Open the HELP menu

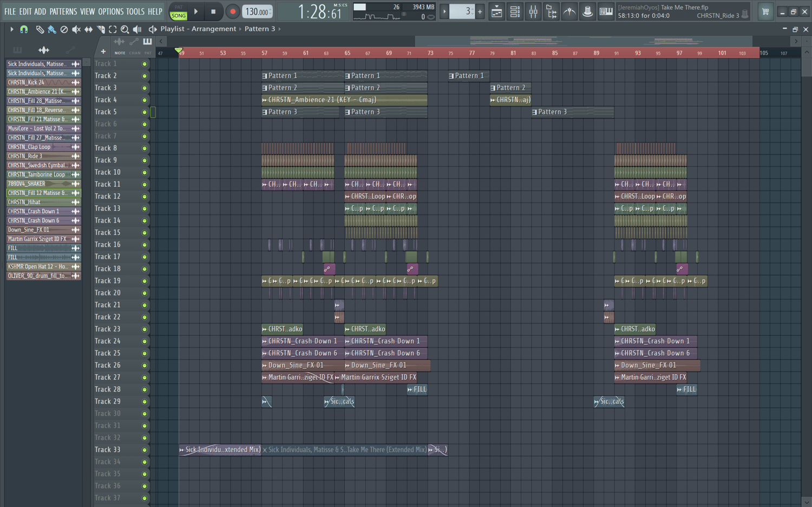coord(155,11)
